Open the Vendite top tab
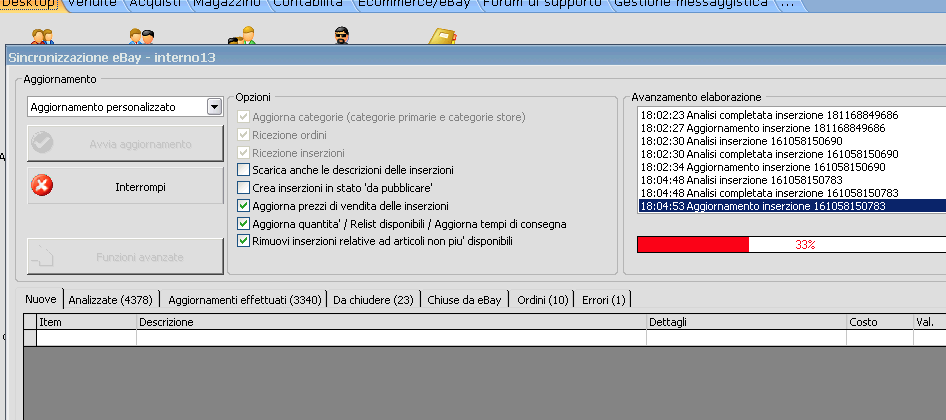The image size is (946, 420). click(x=92, y=4)
